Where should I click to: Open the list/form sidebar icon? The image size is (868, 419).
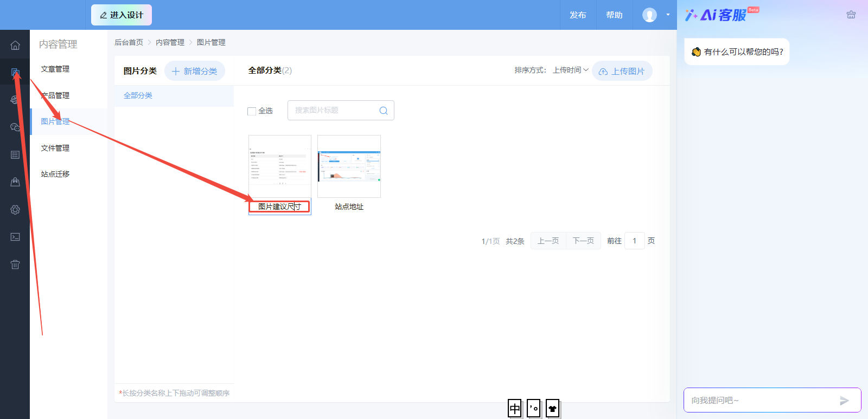tap(15, 155)
